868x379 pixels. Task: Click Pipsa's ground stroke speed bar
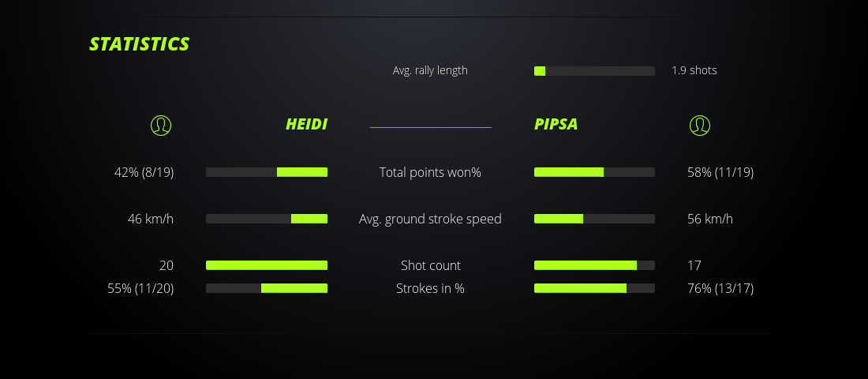tap(594, 219)
